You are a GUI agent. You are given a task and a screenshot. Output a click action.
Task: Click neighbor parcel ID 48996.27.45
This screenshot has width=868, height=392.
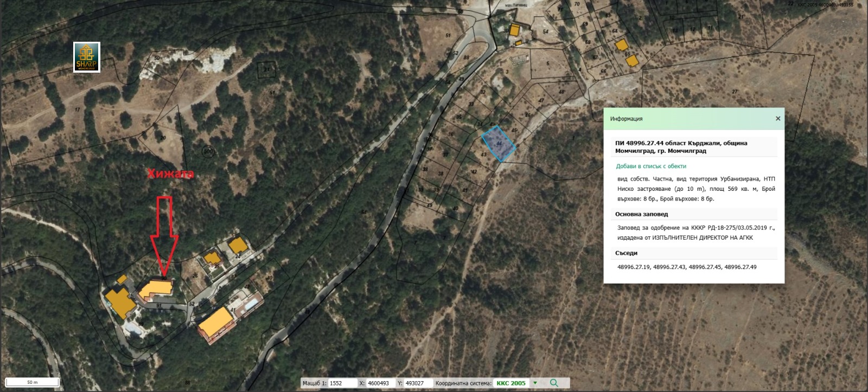[x=705, y=267]
